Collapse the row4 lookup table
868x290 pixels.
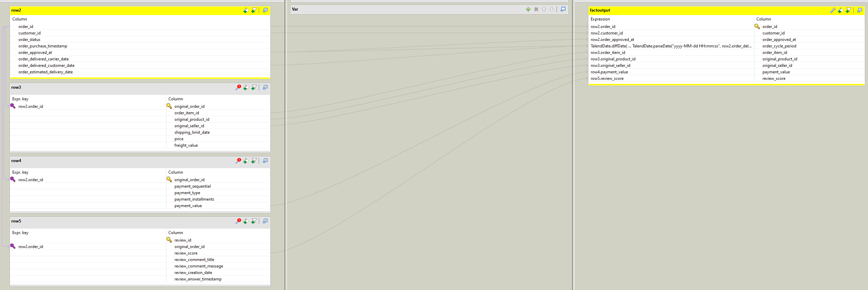tap(265, 161)
